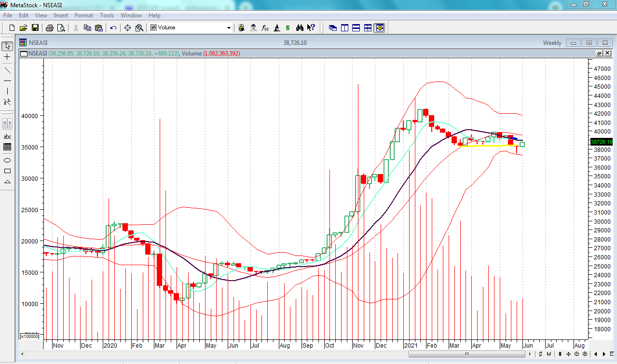Tile windows in grid icon
This screenshot has width=617, height=364.
(368, 27)
